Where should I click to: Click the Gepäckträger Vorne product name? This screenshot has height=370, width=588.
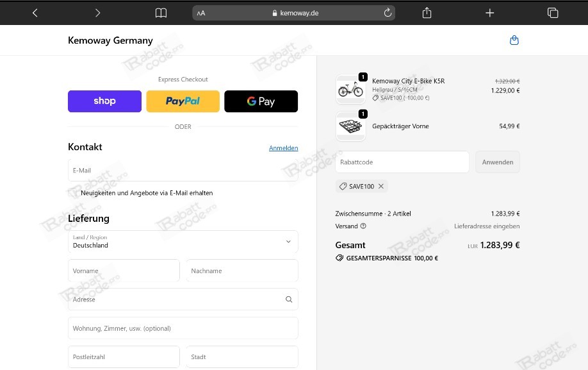click(400, 126)
